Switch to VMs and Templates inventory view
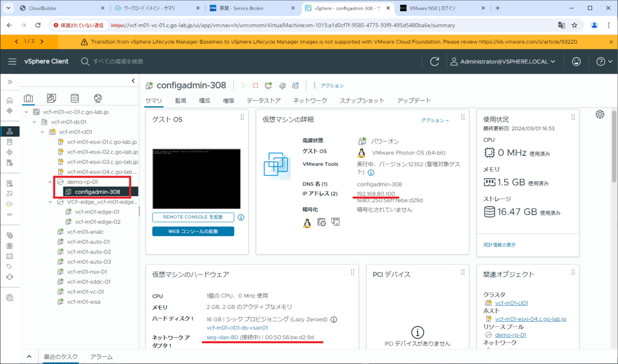 (51, 98)
